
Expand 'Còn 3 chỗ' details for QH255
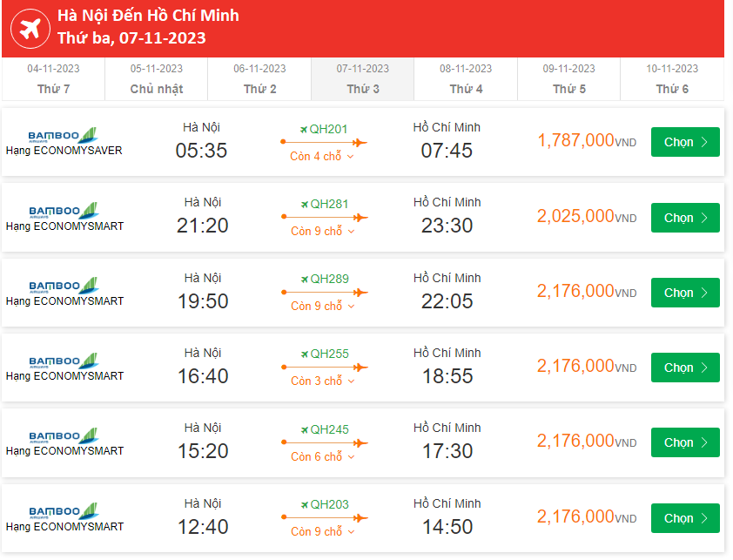(x=323, y=381)
